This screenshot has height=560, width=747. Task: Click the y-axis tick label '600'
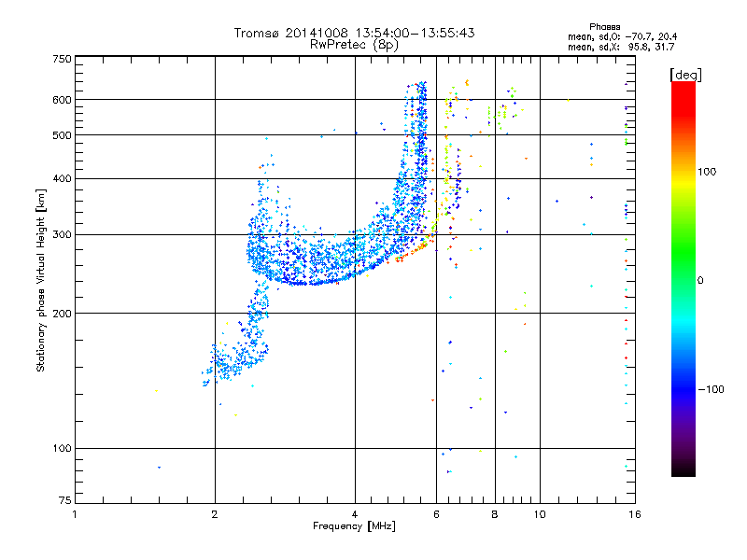tap(62, 100)
